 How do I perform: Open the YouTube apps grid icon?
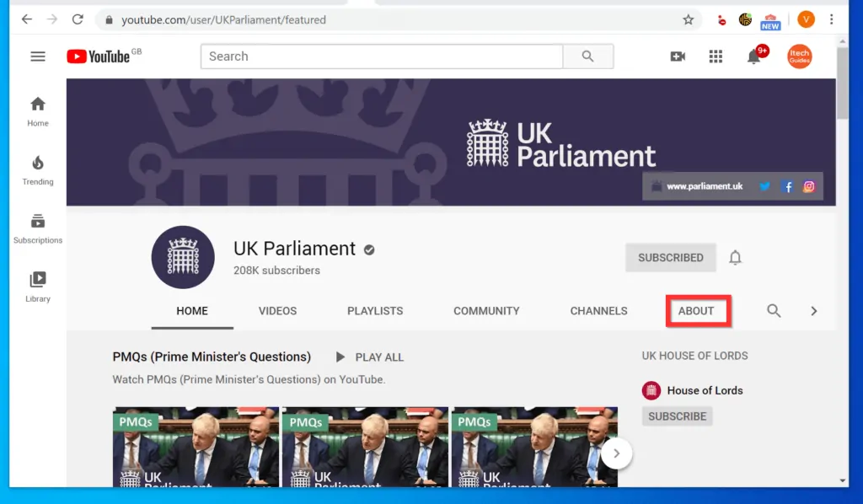716,56
